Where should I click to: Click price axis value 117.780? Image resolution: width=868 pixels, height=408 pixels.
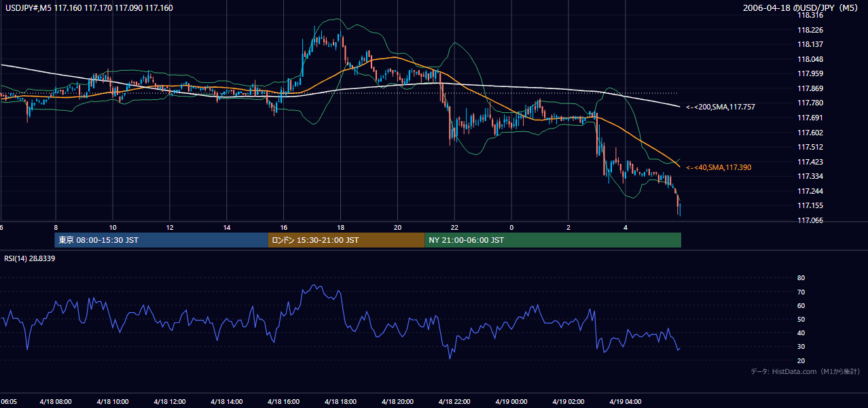pos(810,103)
